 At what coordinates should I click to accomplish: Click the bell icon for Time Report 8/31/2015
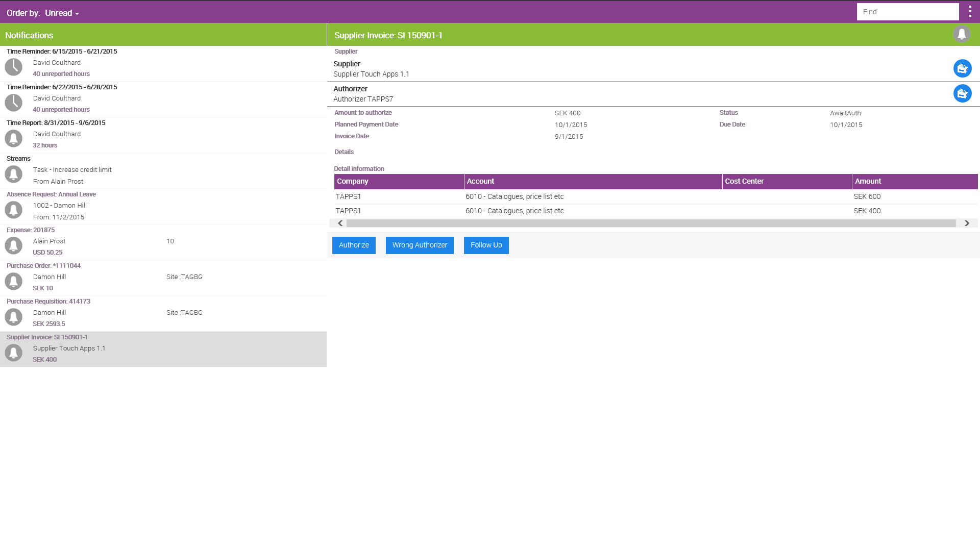pyautogui.click(x=14, y=138)
